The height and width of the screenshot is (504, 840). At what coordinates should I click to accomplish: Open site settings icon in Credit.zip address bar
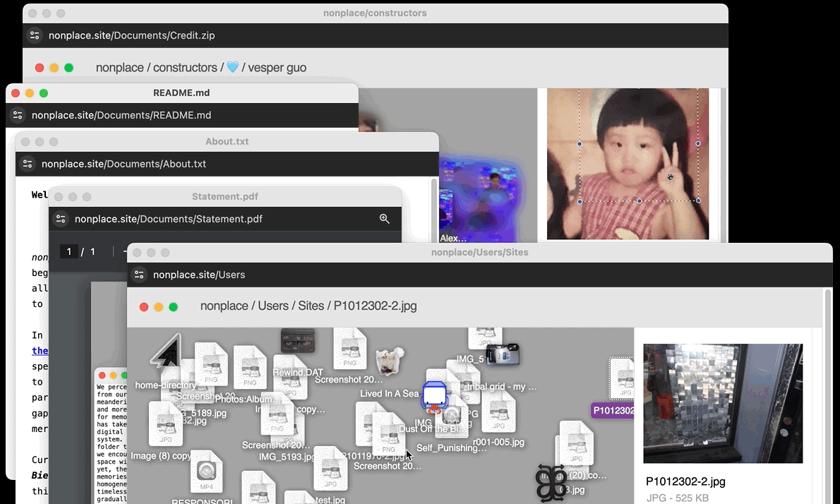click(x=35, y=35)
